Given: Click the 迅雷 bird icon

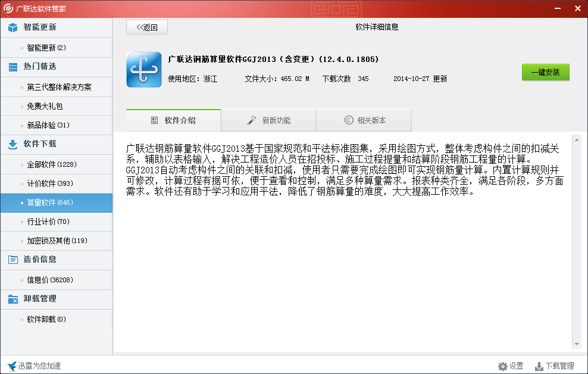Looking at the screenshot, I should [12, 366].
